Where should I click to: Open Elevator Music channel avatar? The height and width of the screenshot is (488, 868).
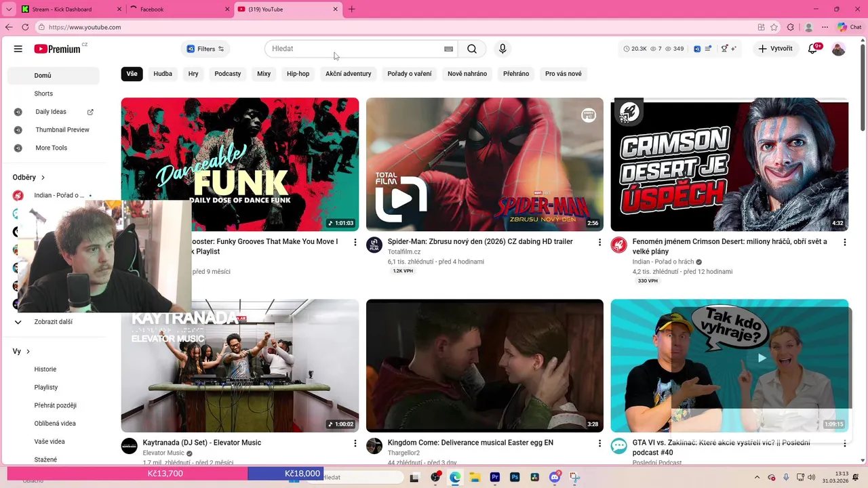point(129,446)
